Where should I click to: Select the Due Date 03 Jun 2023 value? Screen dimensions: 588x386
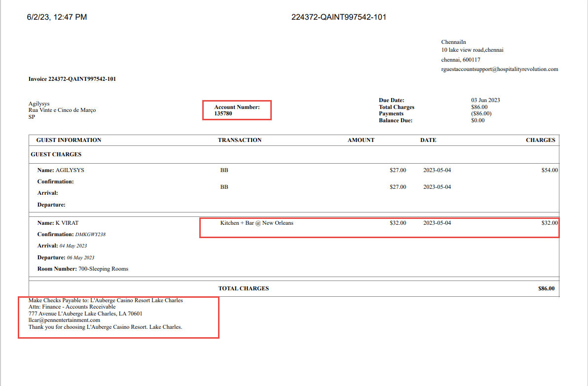pos(485,100)
